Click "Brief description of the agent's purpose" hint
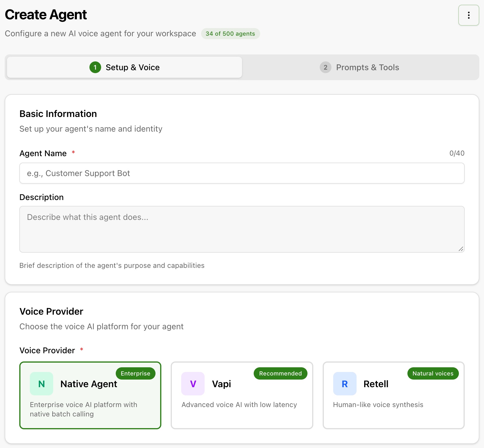The image size is (484, 448). tap(112, 266)
